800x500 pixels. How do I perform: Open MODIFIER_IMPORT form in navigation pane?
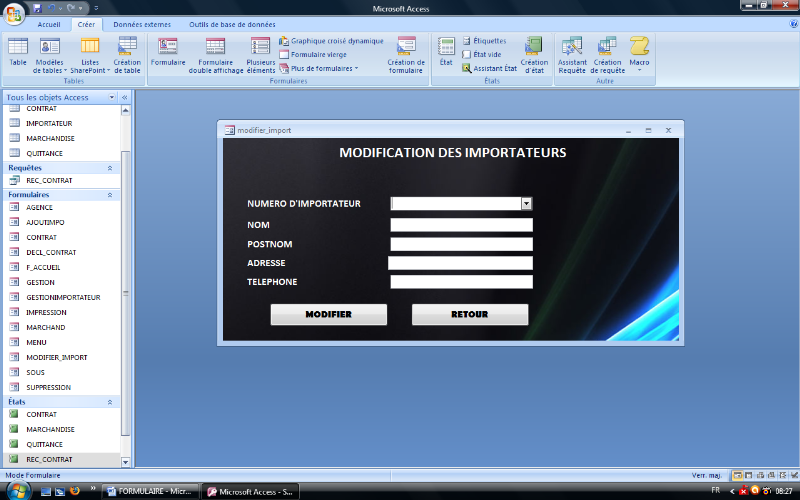(56, 357)
